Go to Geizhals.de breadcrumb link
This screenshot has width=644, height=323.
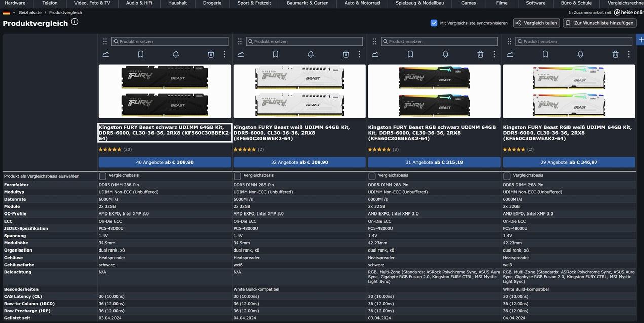click(x=30, y=12)
